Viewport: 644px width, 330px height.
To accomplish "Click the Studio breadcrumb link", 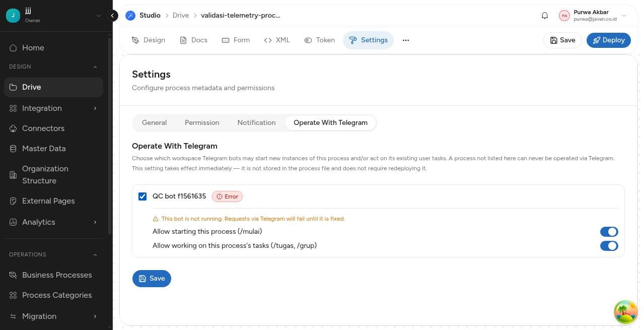I will click(x=150, y=16).
